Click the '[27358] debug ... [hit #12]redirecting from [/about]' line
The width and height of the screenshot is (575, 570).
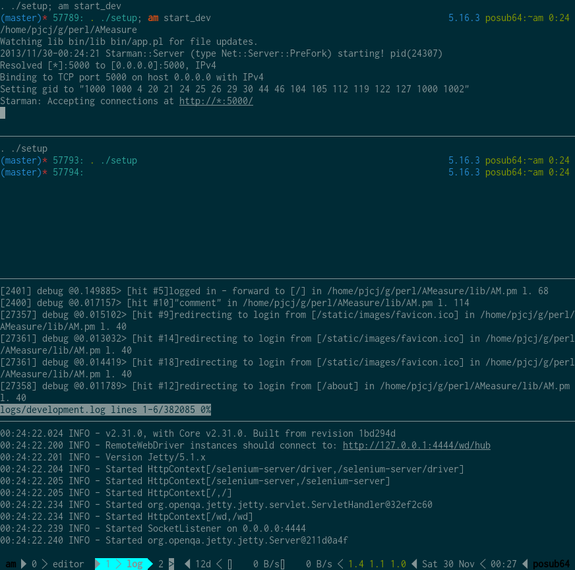[x=285, y=392]
